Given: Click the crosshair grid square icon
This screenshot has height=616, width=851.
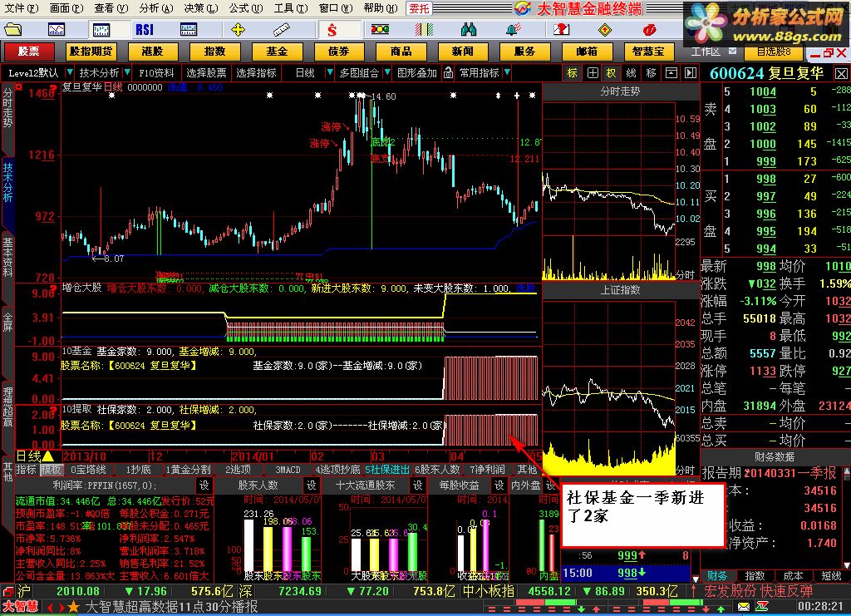Looking at the screenshot, I should [593, 72].
